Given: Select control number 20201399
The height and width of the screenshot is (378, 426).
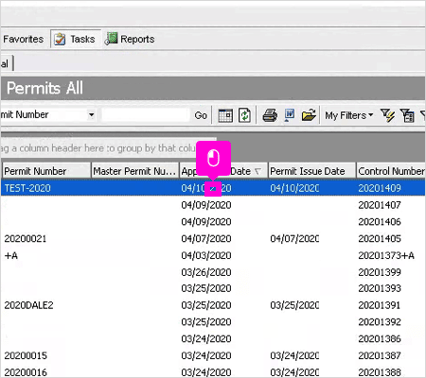Looking at the screenshot, I should click(380, 272).
